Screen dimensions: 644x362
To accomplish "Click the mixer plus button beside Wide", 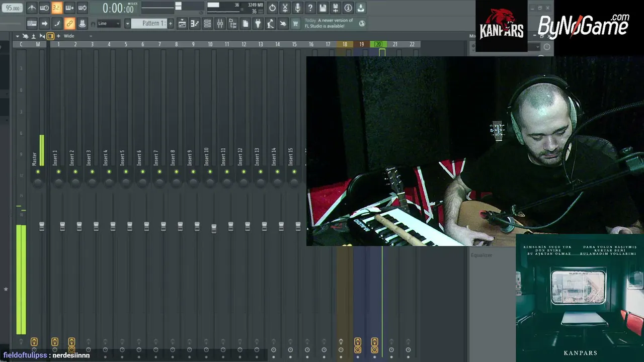I will pyautogui.click(x=58, y=36).
